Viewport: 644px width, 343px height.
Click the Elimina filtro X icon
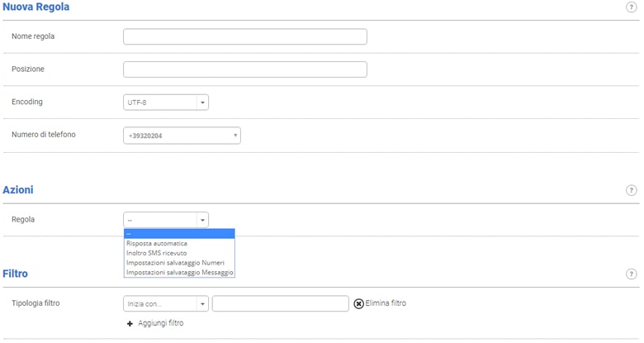(x=358, y=303)
